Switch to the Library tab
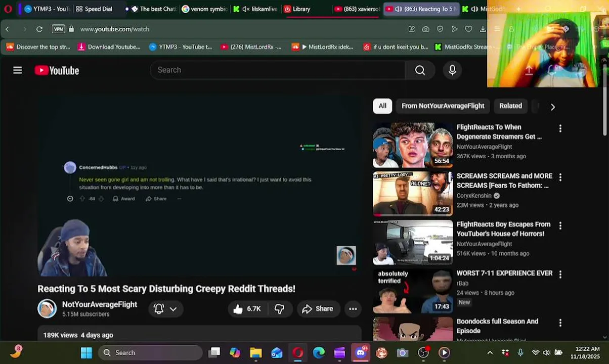The height and width of the screenshot is (364, 609). [x=301, y=9]
